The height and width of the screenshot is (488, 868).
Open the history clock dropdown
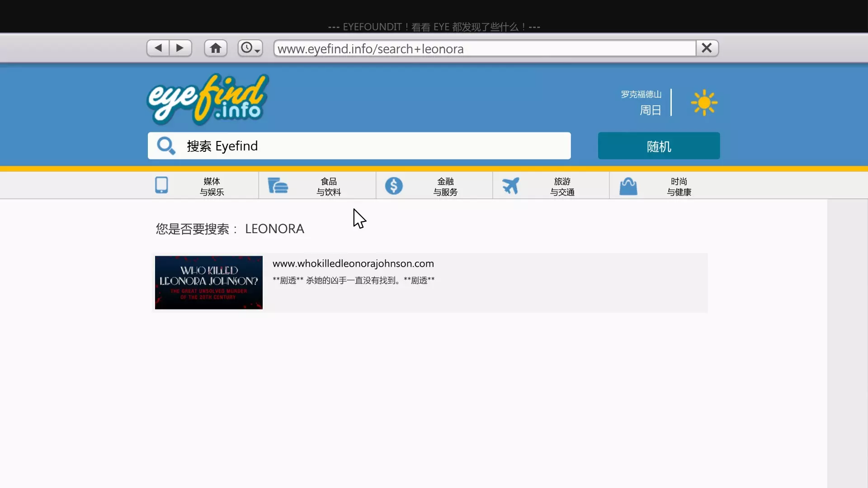click(x=250, y=48)
